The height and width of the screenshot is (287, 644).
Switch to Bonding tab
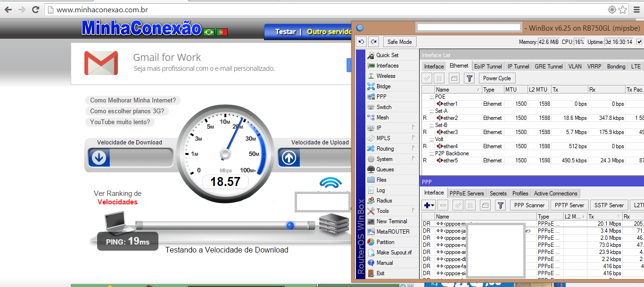[616, 67]
